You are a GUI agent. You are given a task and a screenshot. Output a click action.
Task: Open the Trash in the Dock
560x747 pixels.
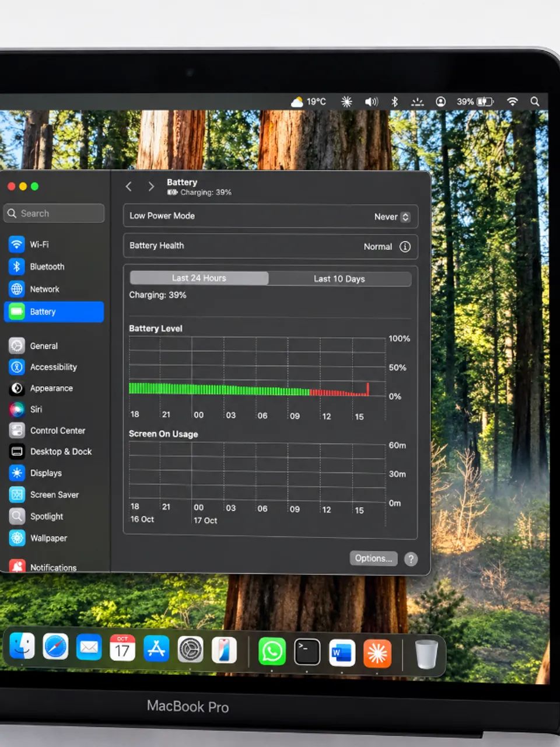(x=426, y=654)
